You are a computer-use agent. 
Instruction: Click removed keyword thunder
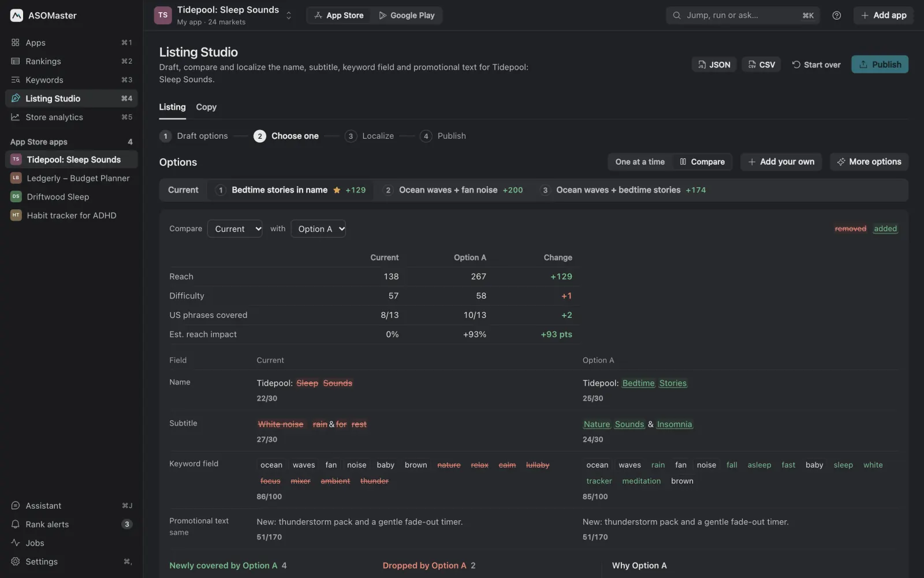click(374, 481)
